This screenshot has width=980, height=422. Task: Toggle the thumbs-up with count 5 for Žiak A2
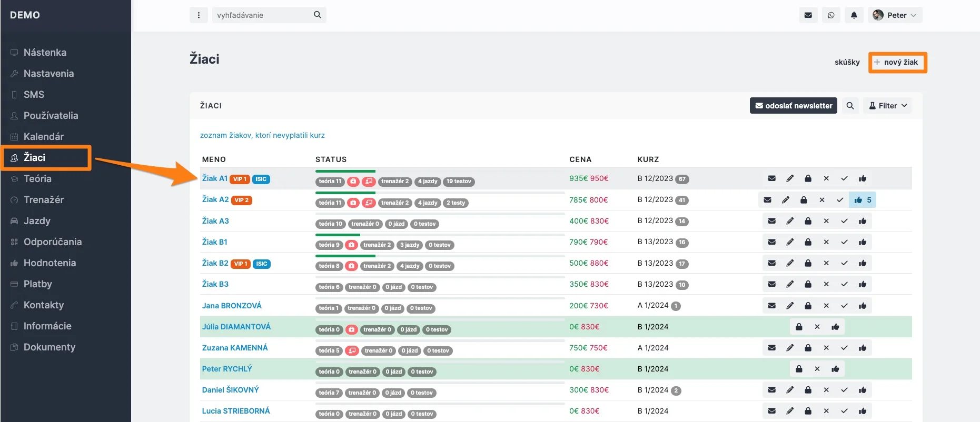coord(863,200)
